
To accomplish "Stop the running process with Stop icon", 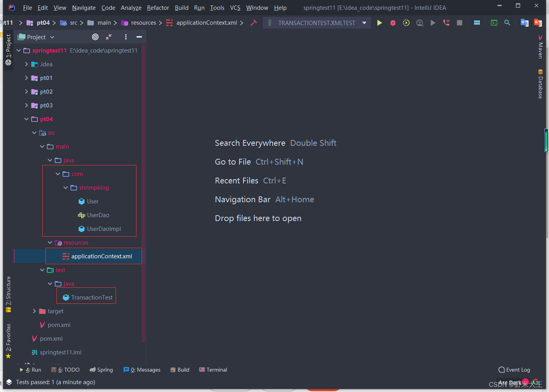I will (459, 22).
